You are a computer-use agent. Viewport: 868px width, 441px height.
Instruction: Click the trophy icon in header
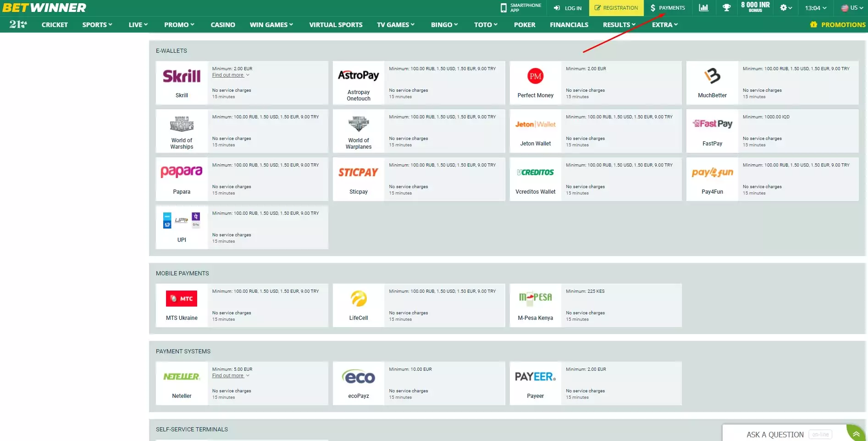[x=726, y=8]
